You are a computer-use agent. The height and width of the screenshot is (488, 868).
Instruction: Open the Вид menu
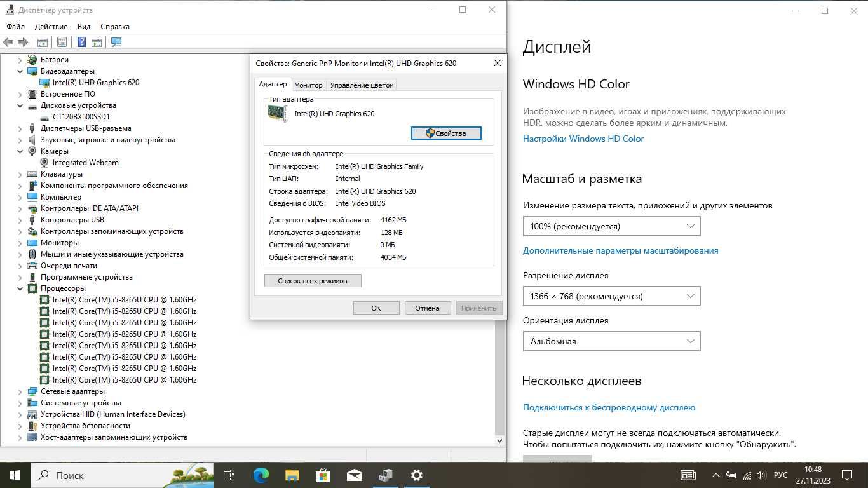[84, 27]
